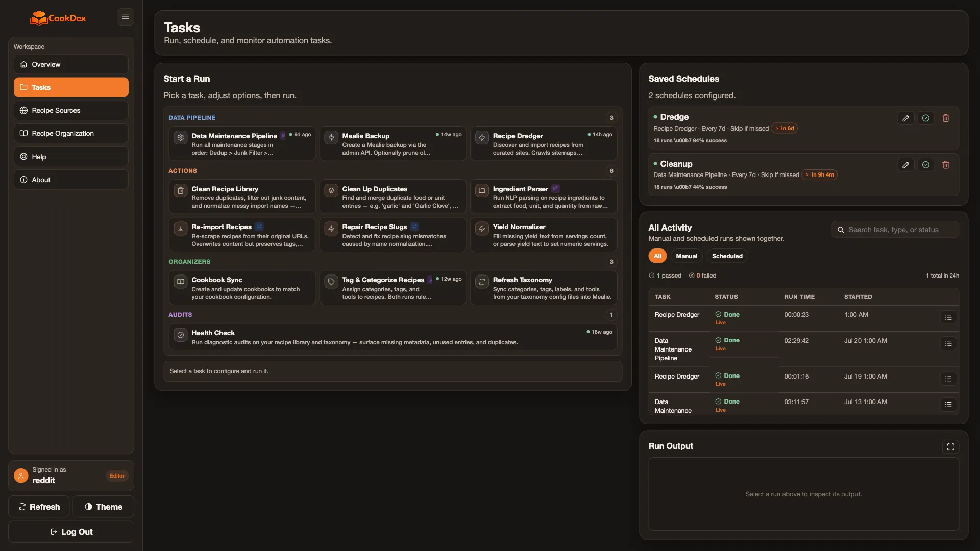
Task: Select the Repair Recipe Slugs task card
Action: click(393, 235)
